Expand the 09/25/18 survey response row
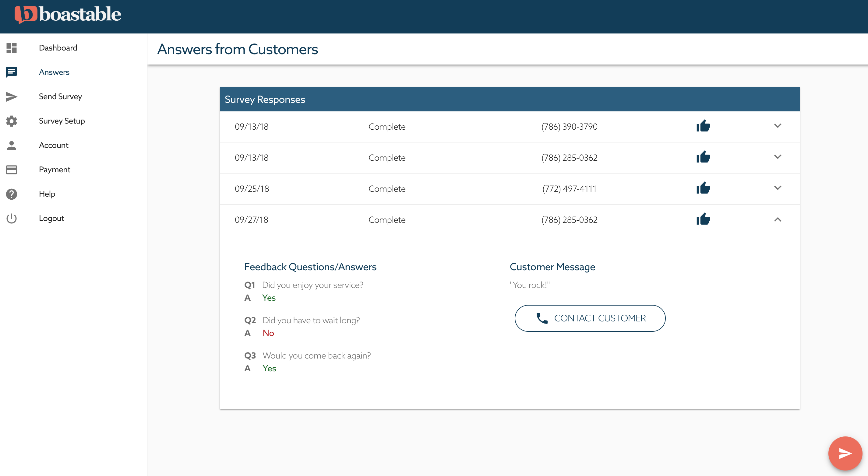868x476 pixels. click(777, 188)
